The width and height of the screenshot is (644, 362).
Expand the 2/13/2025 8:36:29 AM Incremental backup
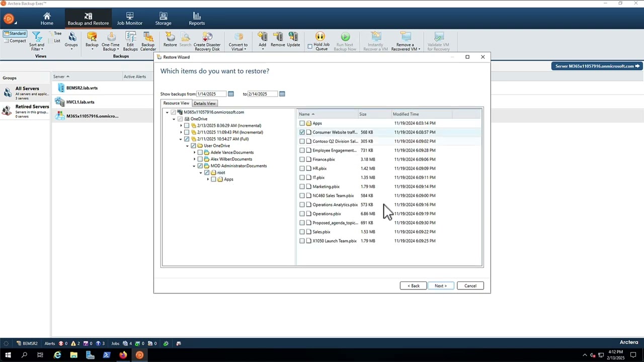(x=181, y=126)
